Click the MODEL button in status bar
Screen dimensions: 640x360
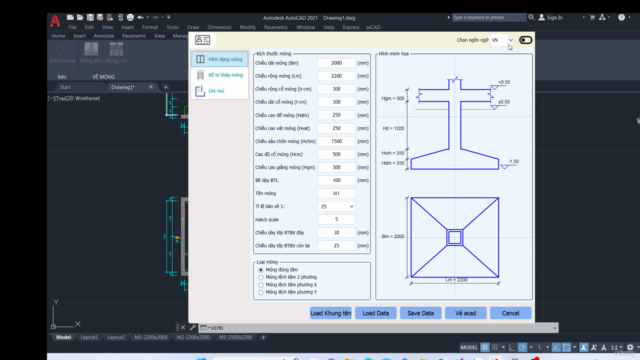pos(469,347)
